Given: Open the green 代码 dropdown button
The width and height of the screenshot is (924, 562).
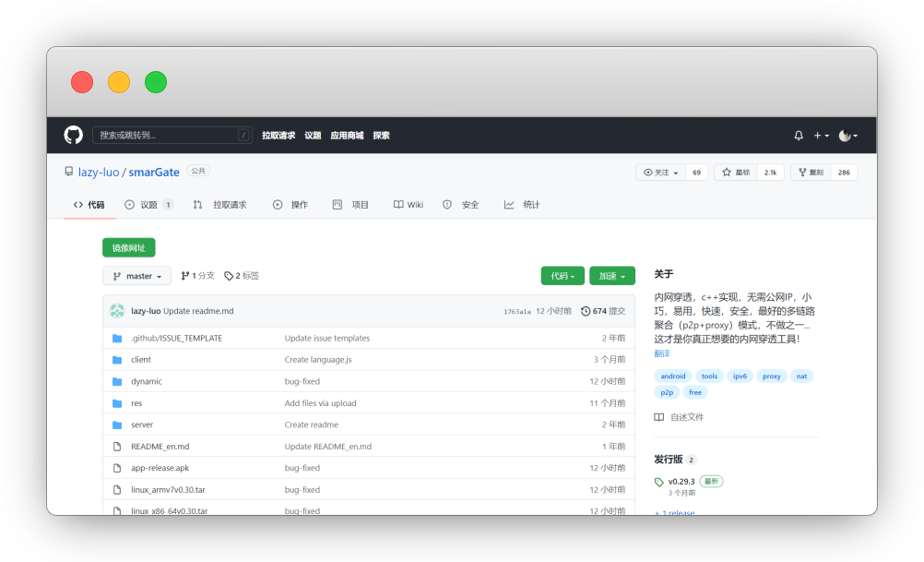Looking at the screenshot, I should (563, 276).
